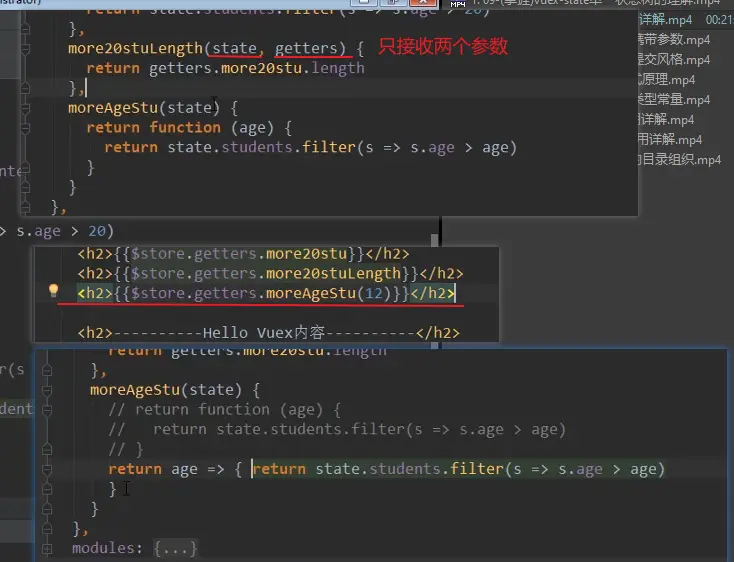Click the orange 'function' keyword in upper snippet
Image resolution: width=734 pixels, height=562 pixels.
(185, 128)
